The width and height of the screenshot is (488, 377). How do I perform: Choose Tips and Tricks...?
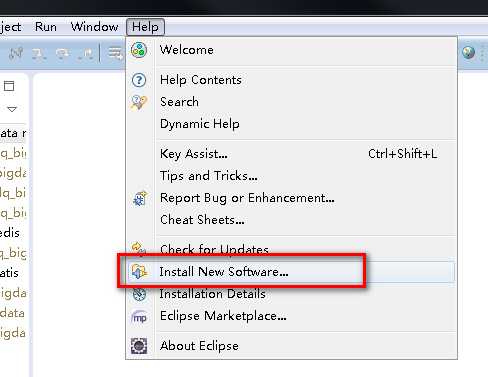(291, 176)
